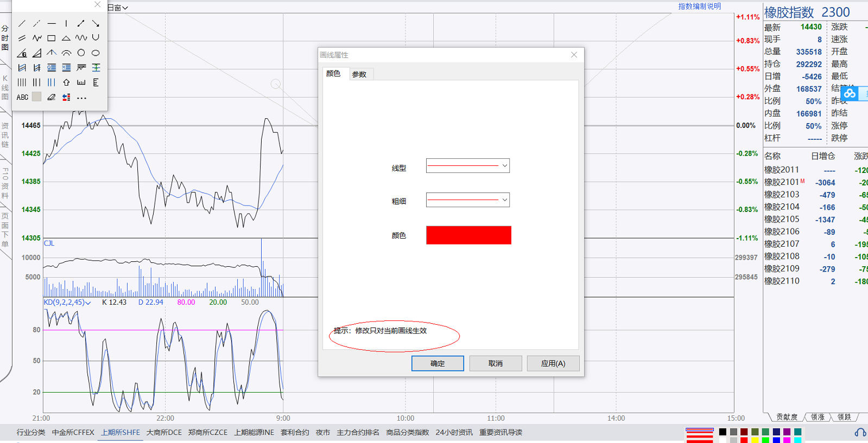The width and height of the screenshot is (868, 443).
Task: Activate the eraser tool
Action: click(52, 98)
